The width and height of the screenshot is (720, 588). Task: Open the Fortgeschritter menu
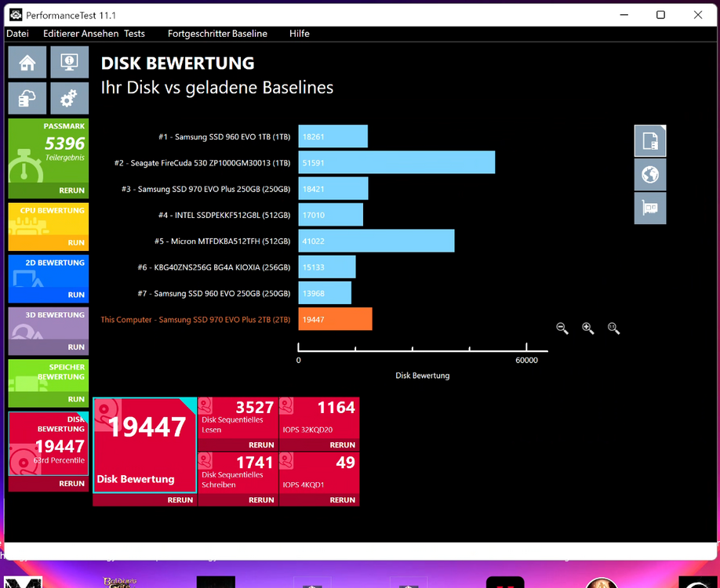click(x=198, y=34)
